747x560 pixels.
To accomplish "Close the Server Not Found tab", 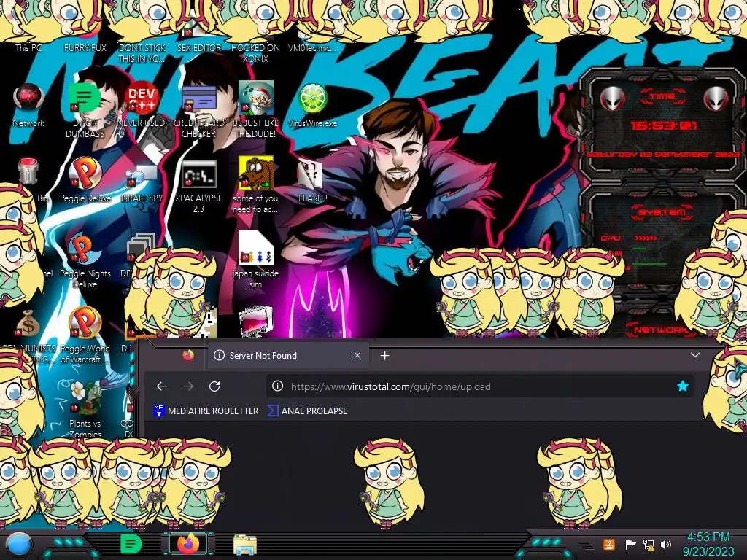I will (357, 355).
